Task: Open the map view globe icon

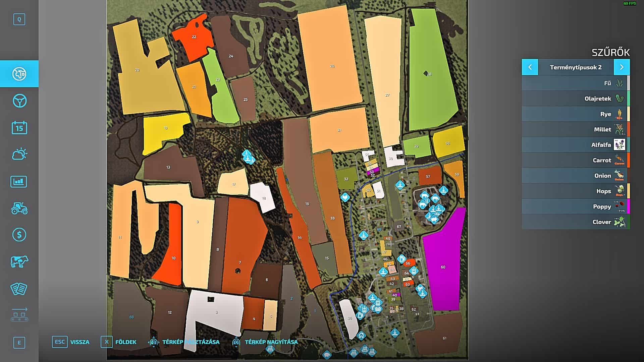Action: coord(19,74)
